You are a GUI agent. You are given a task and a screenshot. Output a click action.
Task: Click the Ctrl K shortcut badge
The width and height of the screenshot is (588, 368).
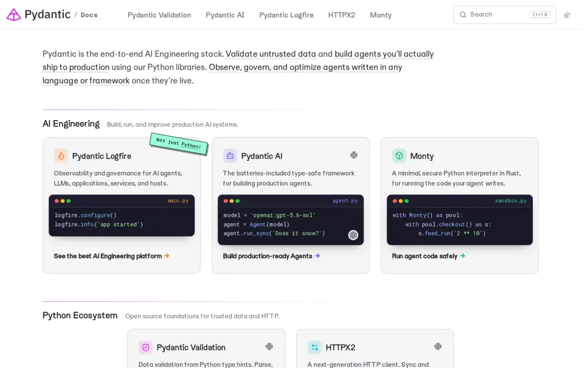pos(540,14)
